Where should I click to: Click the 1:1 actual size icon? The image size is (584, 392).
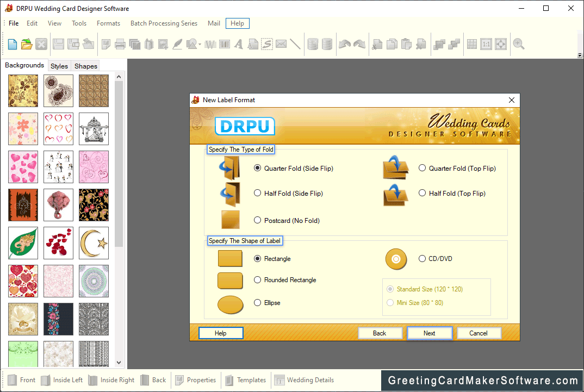click(x=486, y=44)
